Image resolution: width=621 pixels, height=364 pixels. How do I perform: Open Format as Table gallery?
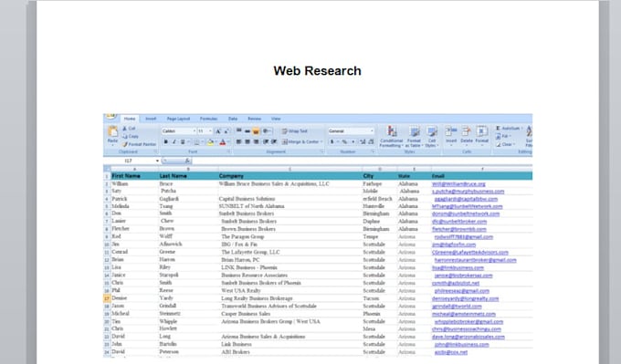pyautogui.click(x=414, y=137)
